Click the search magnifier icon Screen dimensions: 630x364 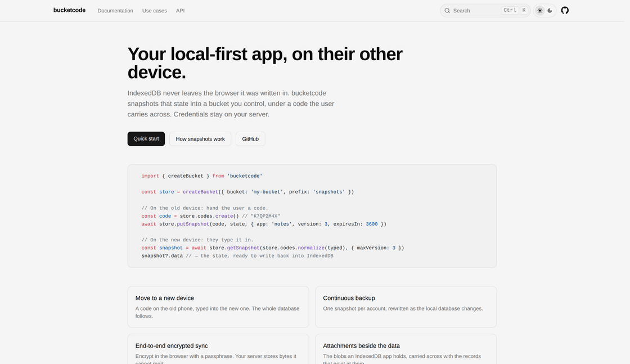point(447,11)
